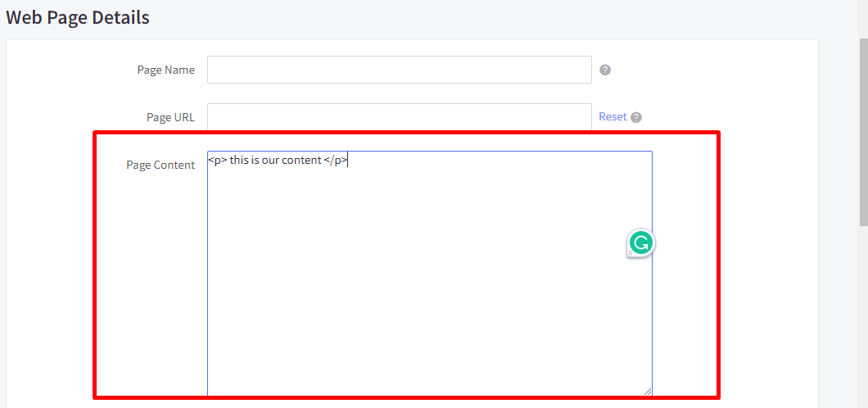Click the textarea resize grip at bottom-right corner
The height and width of the screenshot is (408, 868).
click(x=648, y=392)
